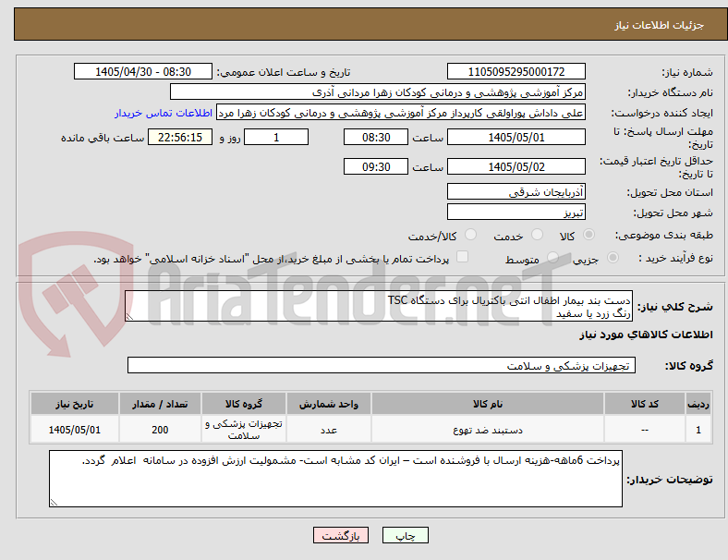728x560 pixels.
Task: Click the remaining time 22:56:15 field
Action: (180, 137)
